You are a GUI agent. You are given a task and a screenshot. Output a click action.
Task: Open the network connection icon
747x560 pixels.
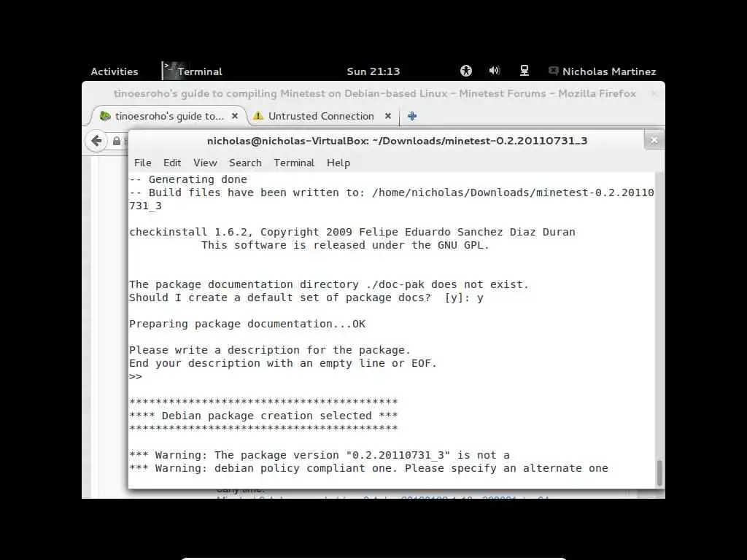click(524, 71)
